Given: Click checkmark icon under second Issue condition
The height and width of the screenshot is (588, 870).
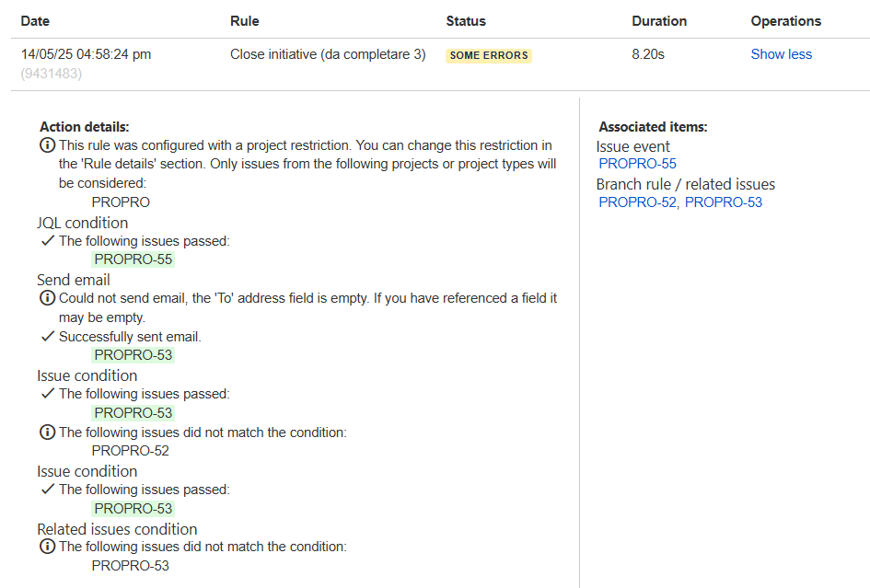Looking at the screenshot, I should [47, 490].
